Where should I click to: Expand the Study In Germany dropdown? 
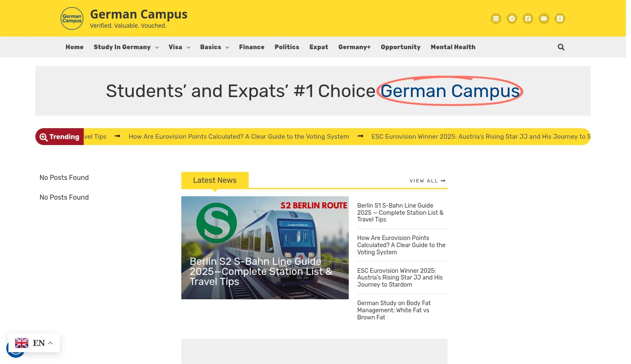point(156,47)
